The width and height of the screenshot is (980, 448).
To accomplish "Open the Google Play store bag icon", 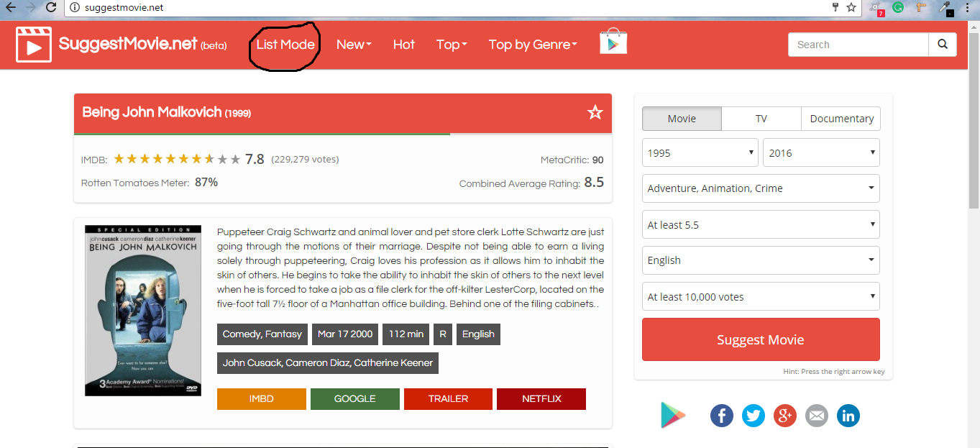I will (613, 42).
